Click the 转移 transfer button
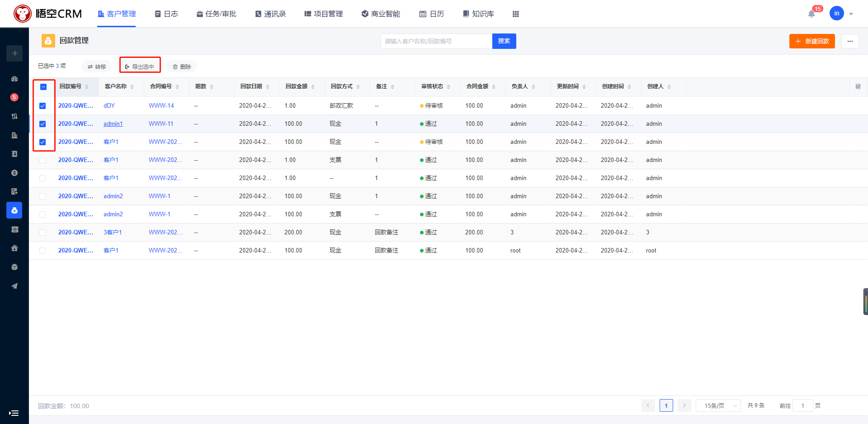 point(97,67)
